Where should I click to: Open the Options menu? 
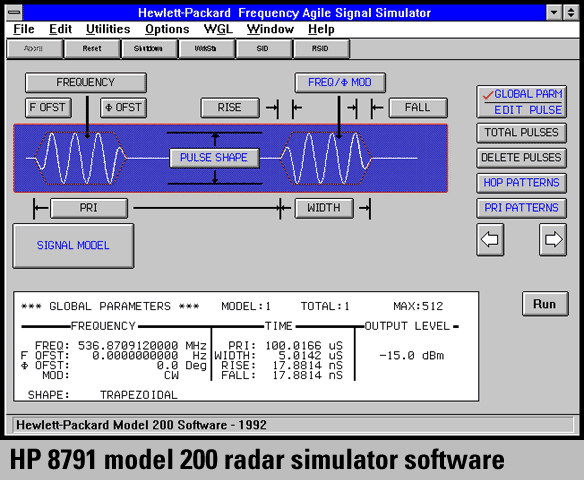[167, 29]
